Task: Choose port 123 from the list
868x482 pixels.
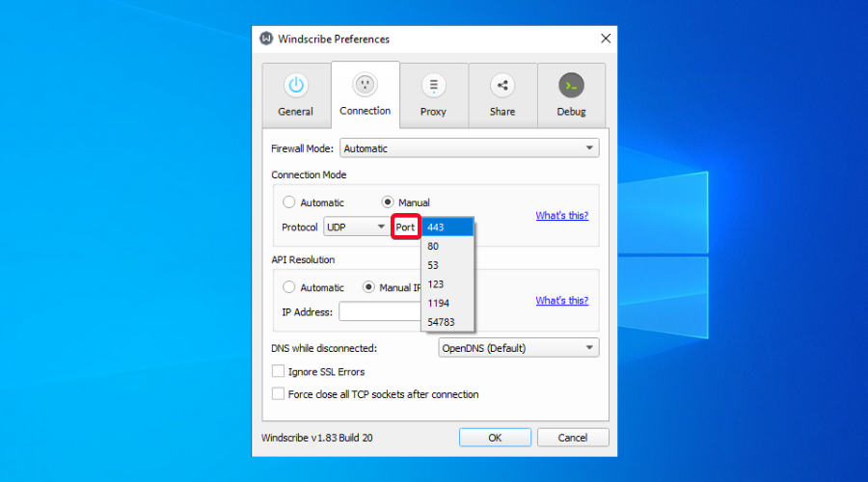Action: pyautogui.click(x=448, y=283)
